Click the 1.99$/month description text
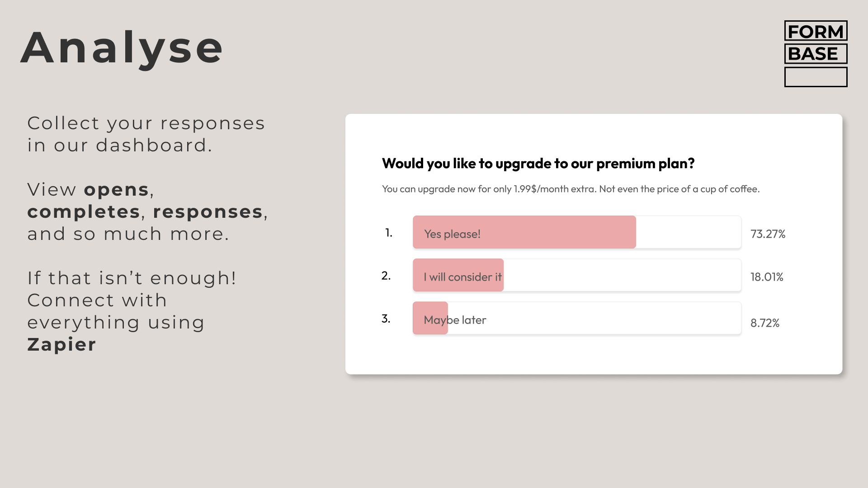Screen dimensions: 868x488 571,189
